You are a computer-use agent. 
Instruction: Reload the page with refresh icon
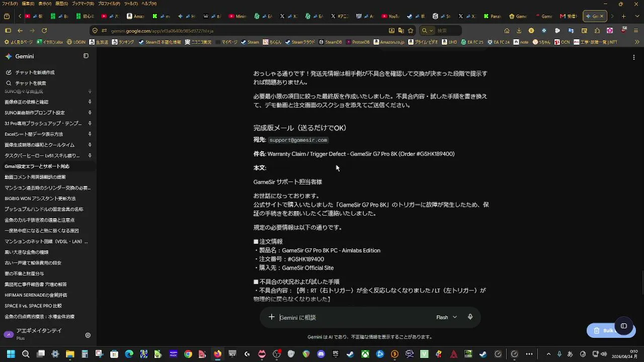(44, 31)
